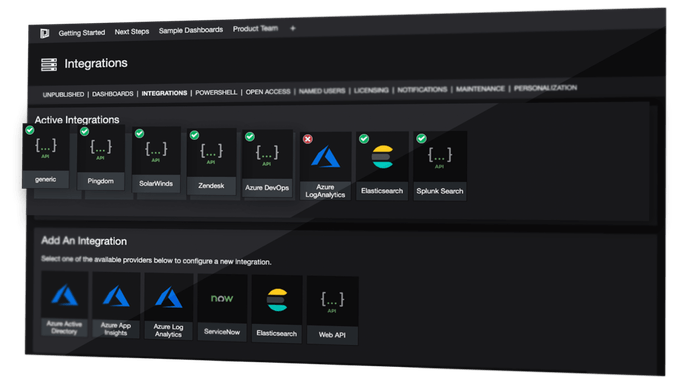This screenshot has width=676, height=380.
Task: Click the Azure Active Directory label
Action: (x=64, y=327)
